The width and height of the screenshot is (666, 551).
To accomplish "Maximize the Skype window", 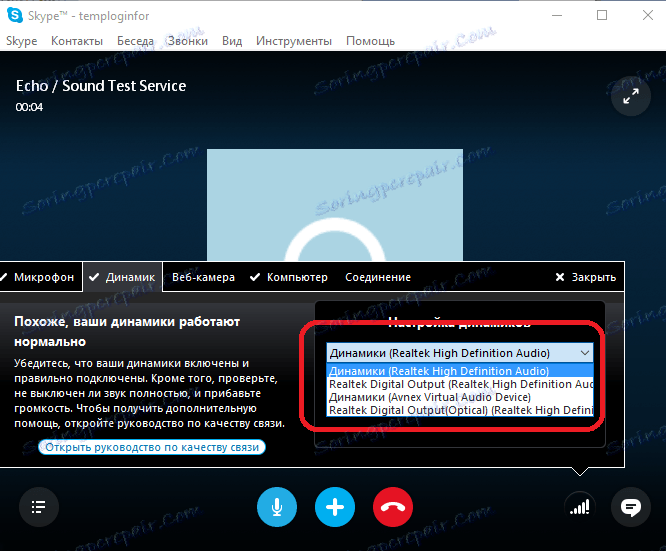I will pos(602,15).
